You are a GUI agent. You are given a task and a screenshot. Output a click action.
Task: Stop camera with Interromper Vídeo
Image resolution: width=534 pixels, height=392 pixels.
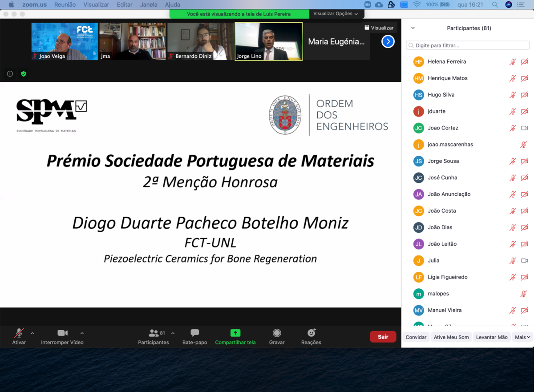point(62,337)
